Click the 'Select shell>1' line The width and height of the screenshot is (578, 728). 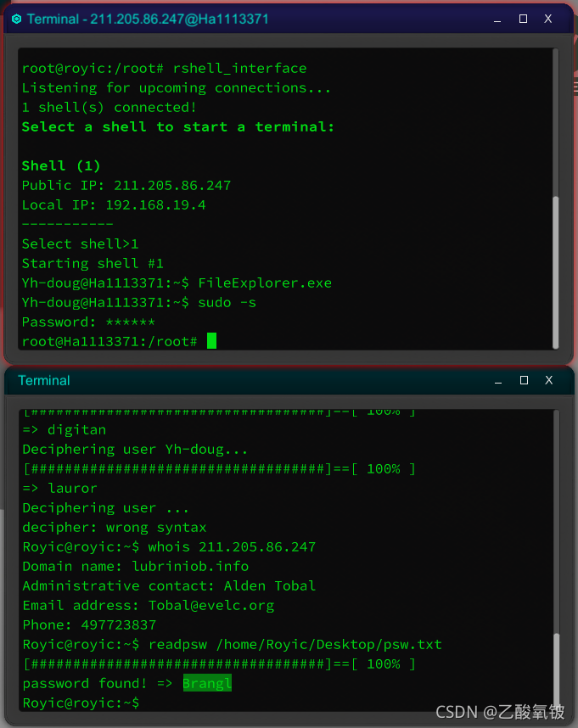pyautogui.click(x=80, y=244)
